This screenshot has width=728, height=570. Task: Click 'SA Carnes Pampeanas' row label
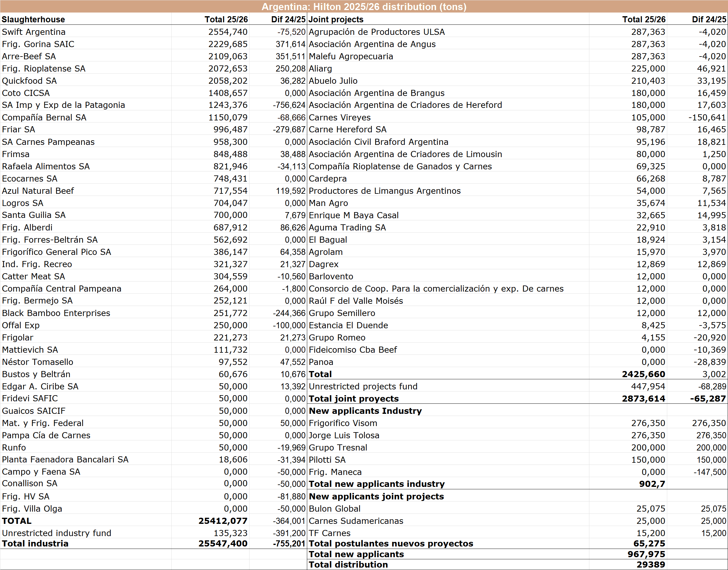tap(48, 142)
